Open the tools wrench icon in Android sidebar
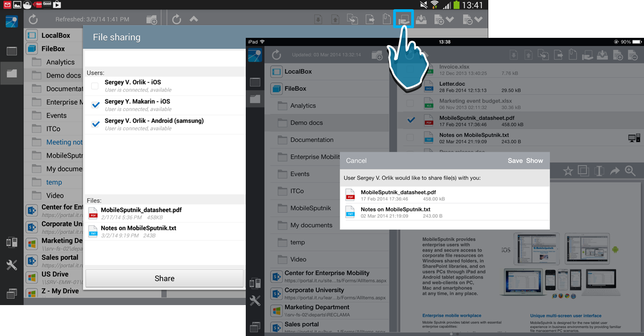The image size is (644, 336). (x=12, y=265)
